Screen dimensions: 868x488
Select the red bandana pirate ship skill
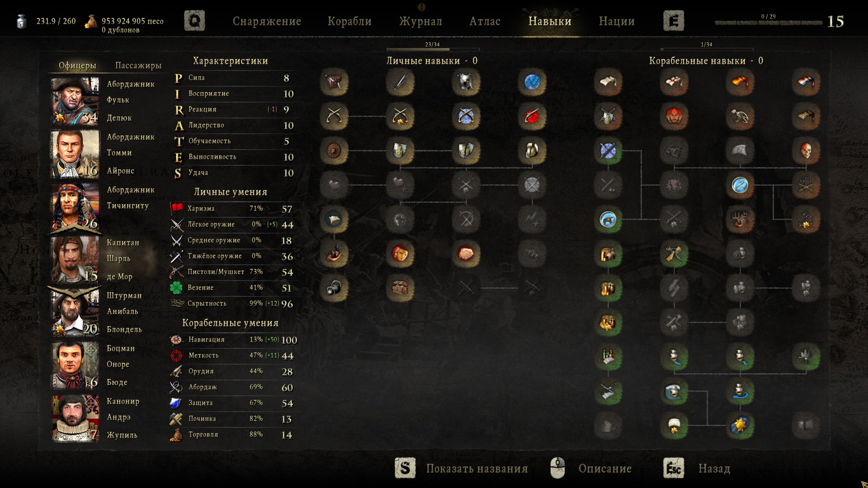674,116
